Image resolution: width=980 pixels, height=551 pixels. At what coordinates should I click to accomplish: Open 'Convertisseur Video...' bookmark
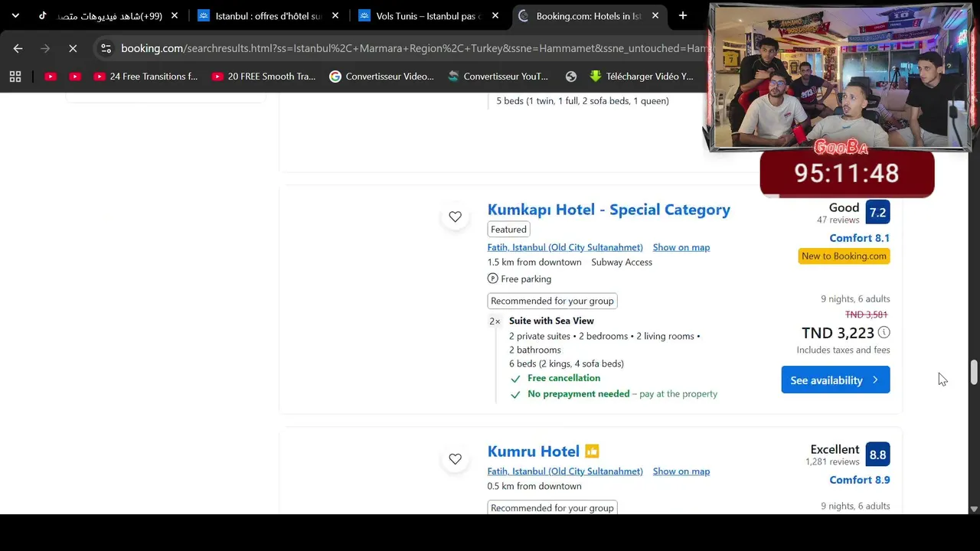[x=381, y=77]
